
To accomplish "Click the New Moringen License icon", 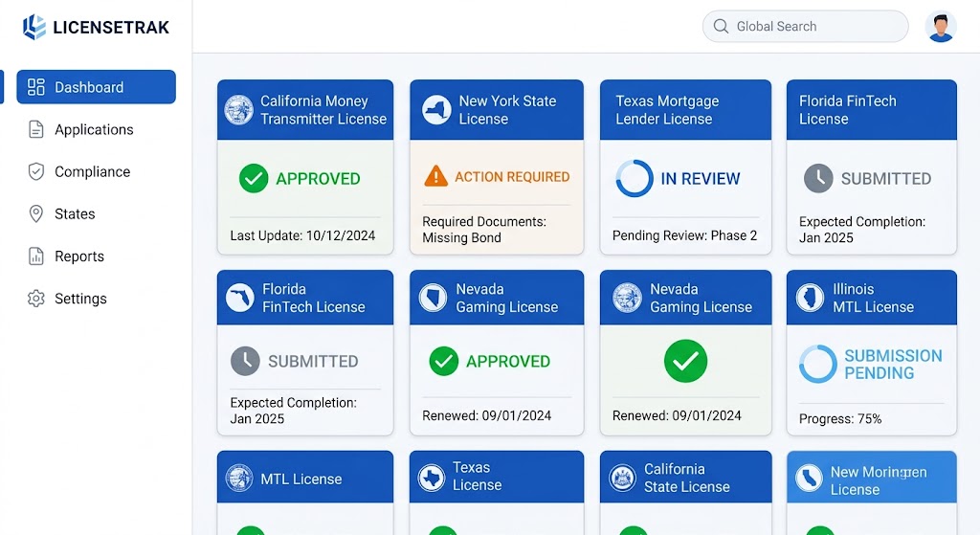I will 809,479.
